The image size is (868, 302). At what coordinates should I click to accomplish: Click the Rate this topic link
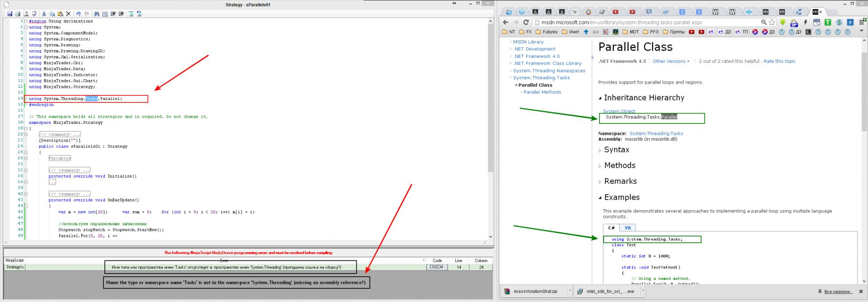(779, 61)
